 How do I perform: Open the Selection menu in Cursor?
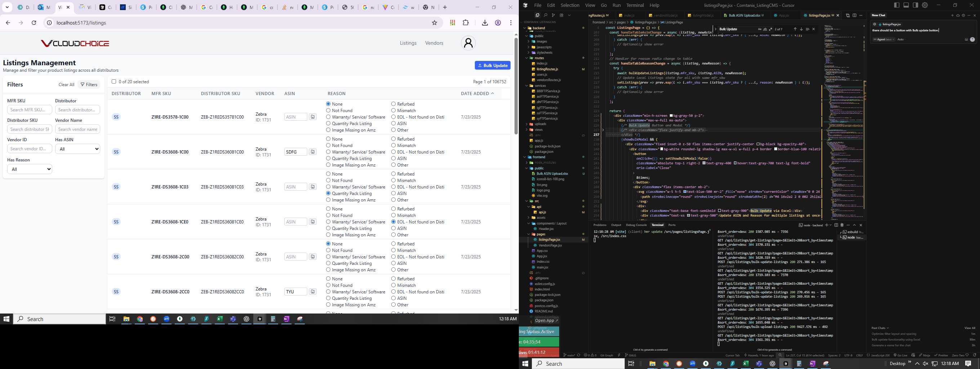click(x=570, y=5)
